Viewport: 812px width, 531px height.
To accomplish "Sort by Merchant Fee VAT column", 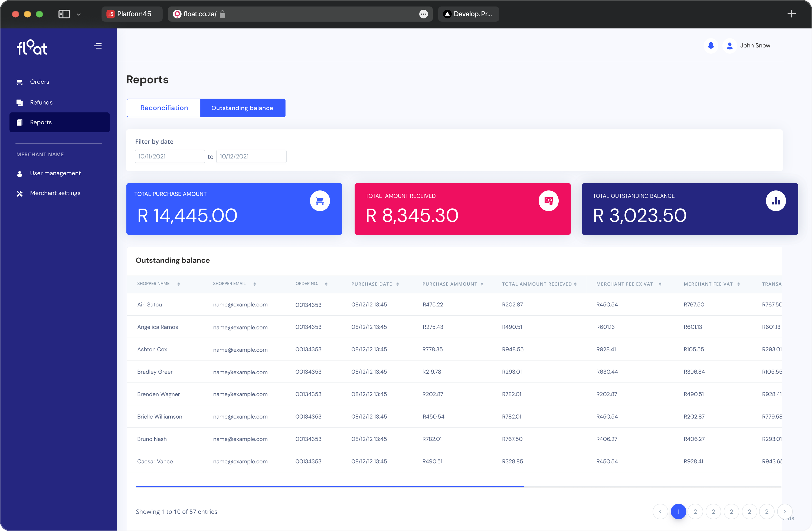I will click(x=738, y=284).
